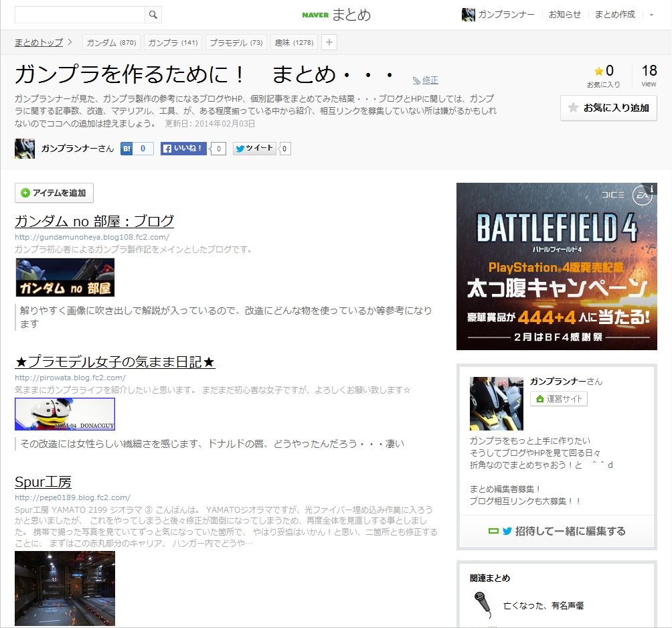Open ガンダム no 部屋：ブログ title

click(94, 221)
